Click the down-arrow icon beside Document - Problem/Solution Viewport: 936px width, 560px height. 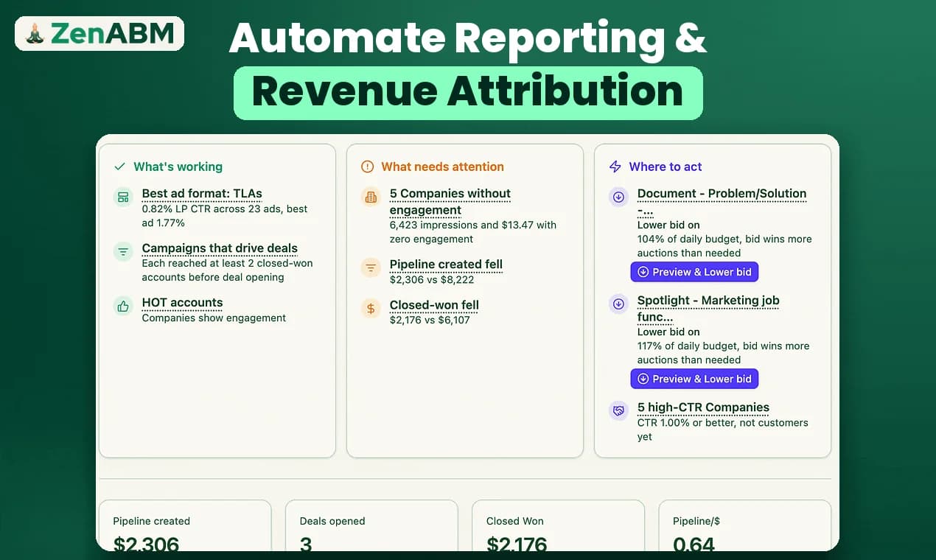618,197
